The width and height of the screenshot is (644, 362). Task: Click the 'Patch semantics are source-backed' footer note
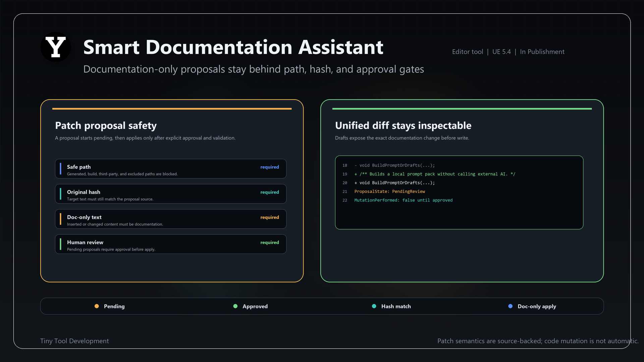[538, 341]
